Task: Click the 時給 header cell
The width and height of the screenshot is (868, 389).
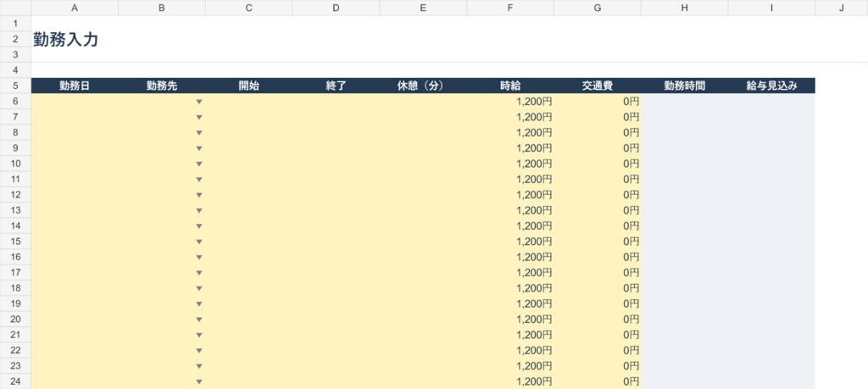Action: [x=510, y=86]
